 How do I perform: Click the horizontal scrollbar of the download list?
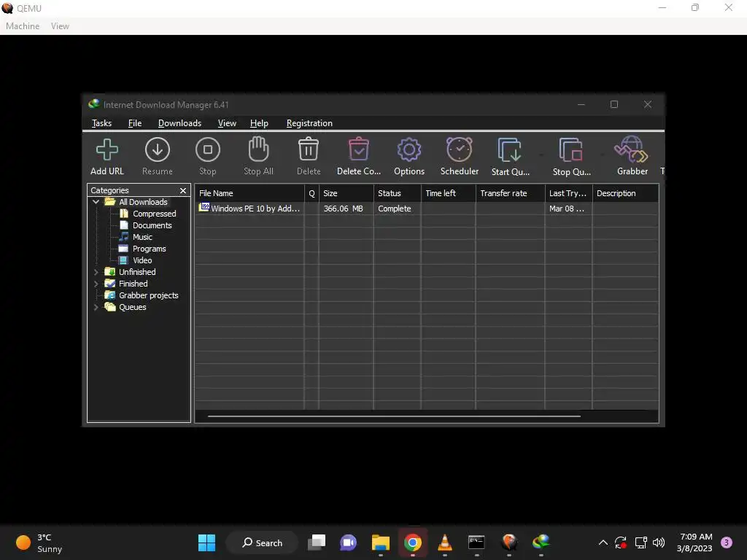pyautogui.click(x=394, y=416)
